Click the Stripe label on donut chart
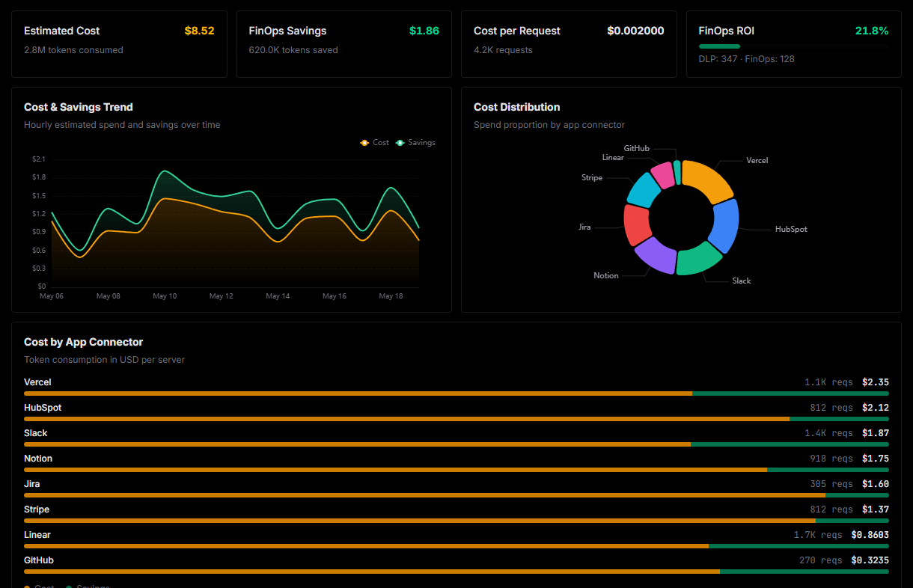The width and height of the screenshot is (913, 588). tap(592, 178)
